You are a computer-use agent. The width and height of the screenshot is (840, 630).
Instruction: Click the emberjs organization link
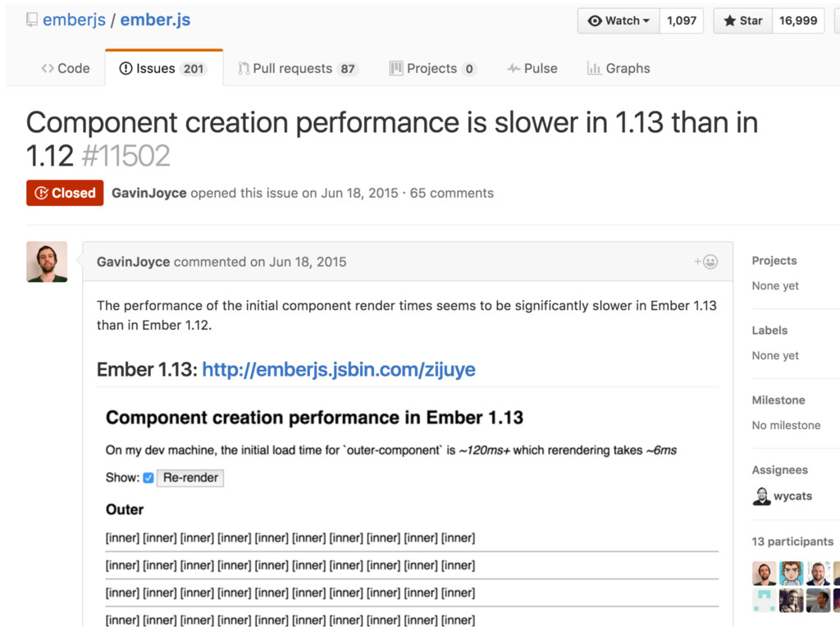pyautogui.click(x=74, y=20)
